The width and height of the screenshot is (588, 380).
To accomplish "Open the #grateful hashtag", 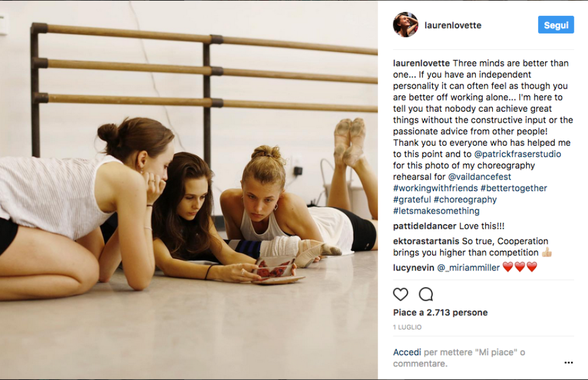I will (x=412, y=199).
